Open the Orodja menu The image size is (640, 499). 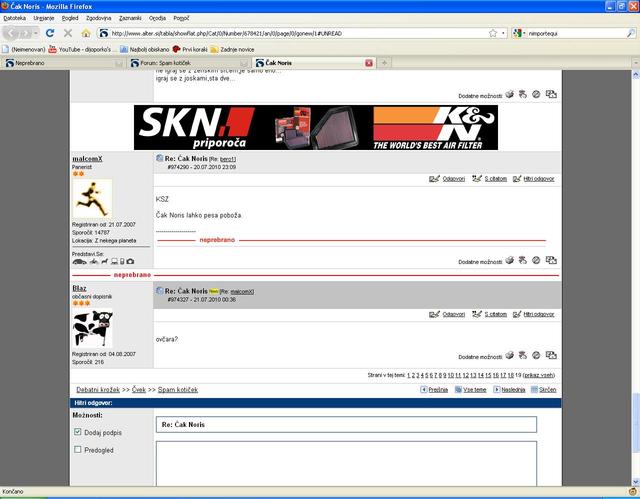tap(157, 18)
